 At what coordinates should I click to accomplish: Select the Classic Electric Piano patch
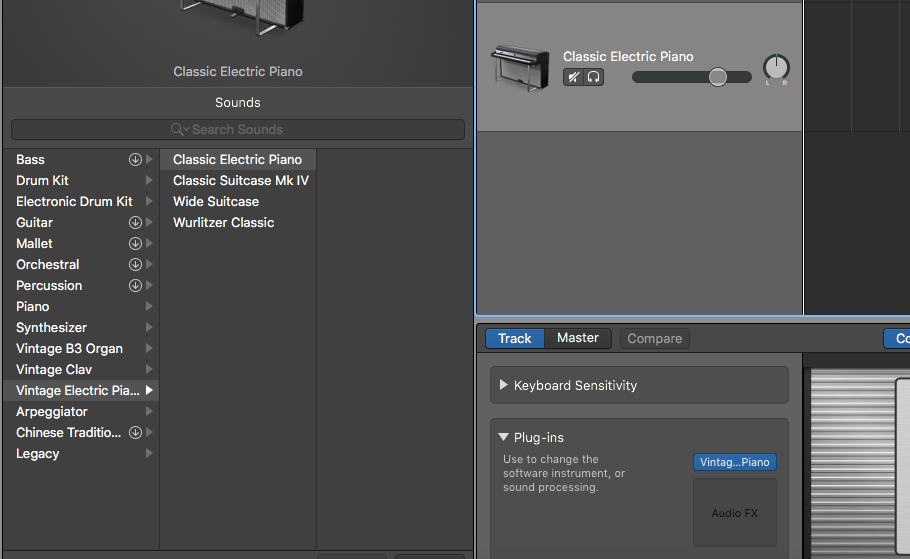pos(238,159)
